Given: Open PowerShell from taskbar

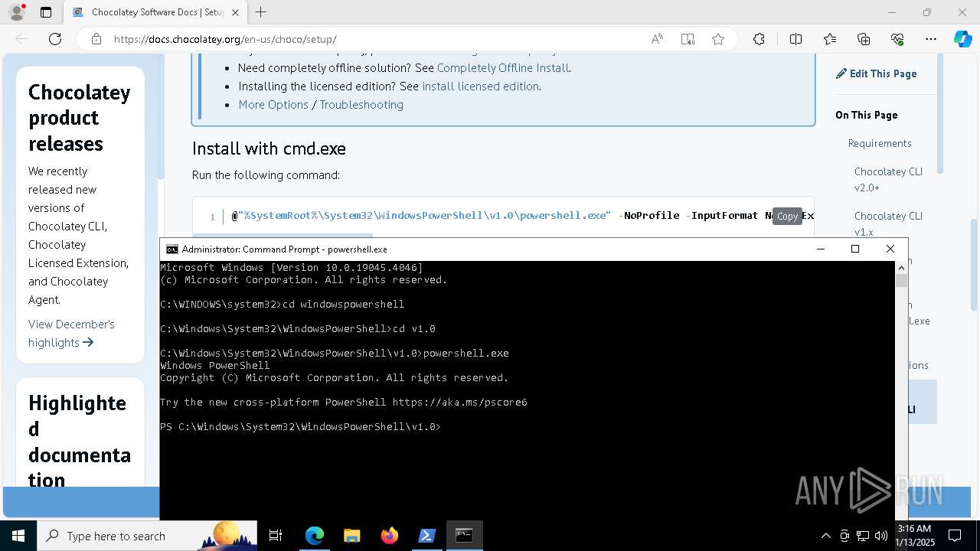Looking at the screenshot, I should 427,536.
